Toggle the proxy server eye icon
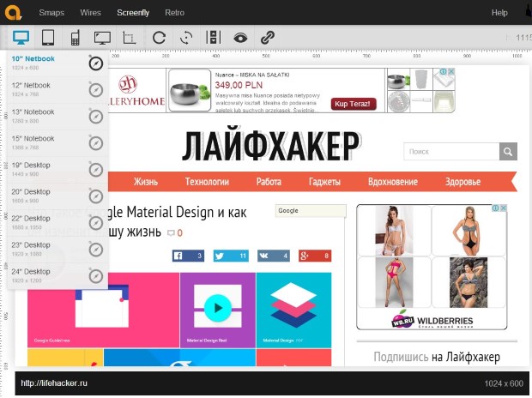 (240, 38)
